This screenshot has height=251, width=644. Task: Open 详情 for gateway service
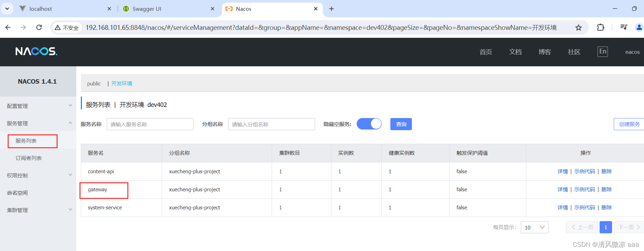click(563, 190)
